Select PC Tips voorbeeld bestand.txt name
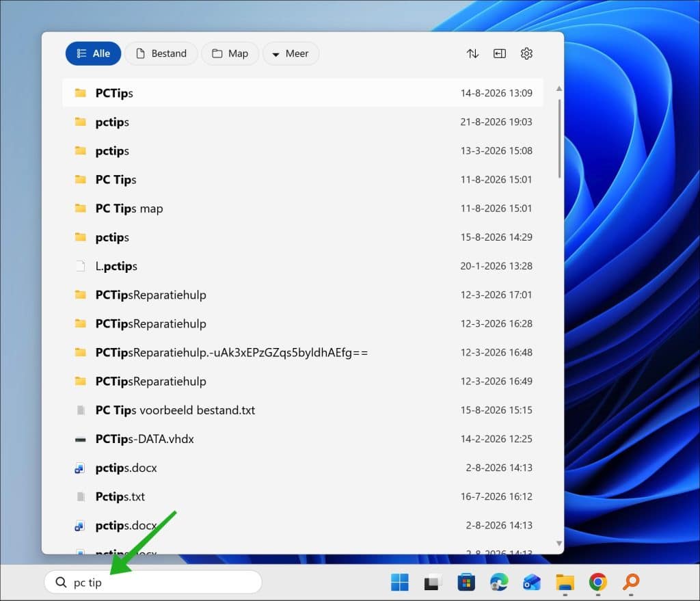 click(175, 410)
